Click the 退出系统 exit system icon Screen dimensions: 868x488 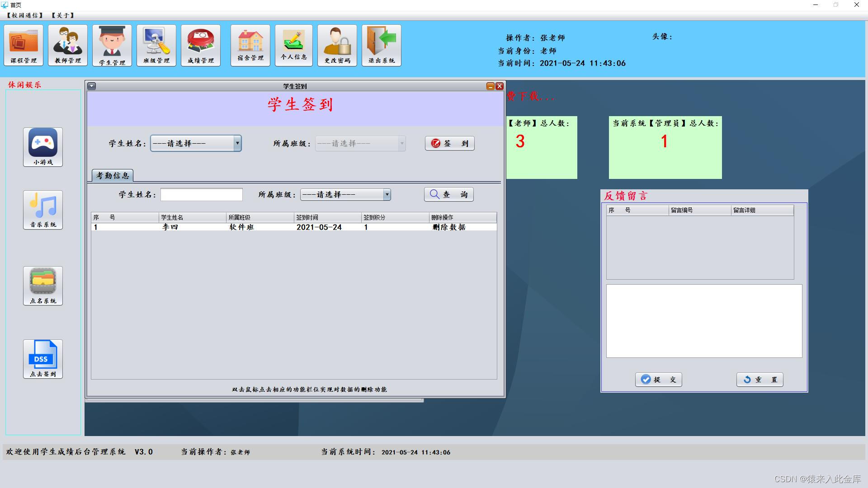(382, 45)
